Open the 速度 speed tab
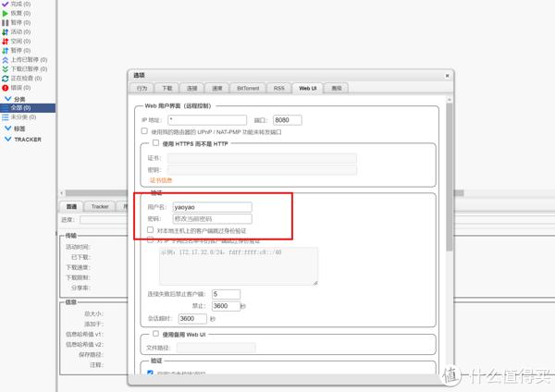Image resolution: width=555 pixels, height=392 pixels. pyautogui.click(x=217, y=88)
